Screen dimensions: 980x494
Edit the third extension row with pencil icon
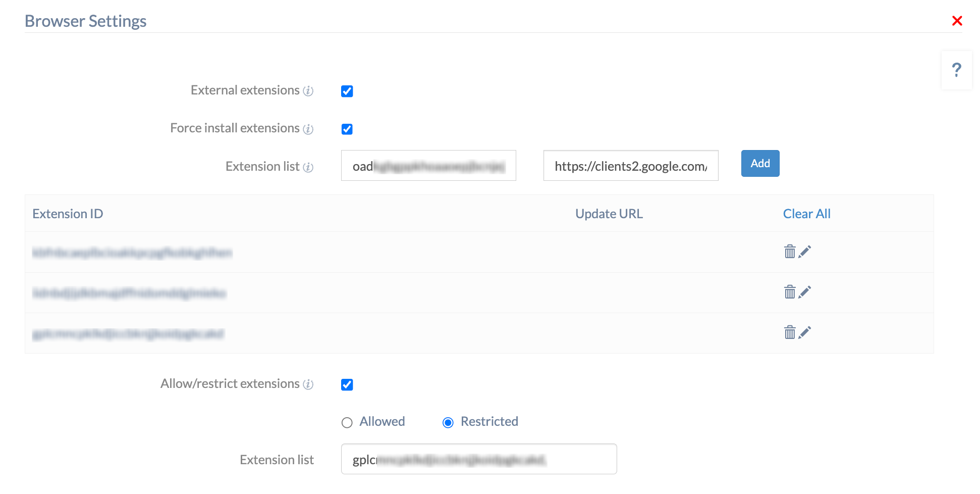(805, 332)
